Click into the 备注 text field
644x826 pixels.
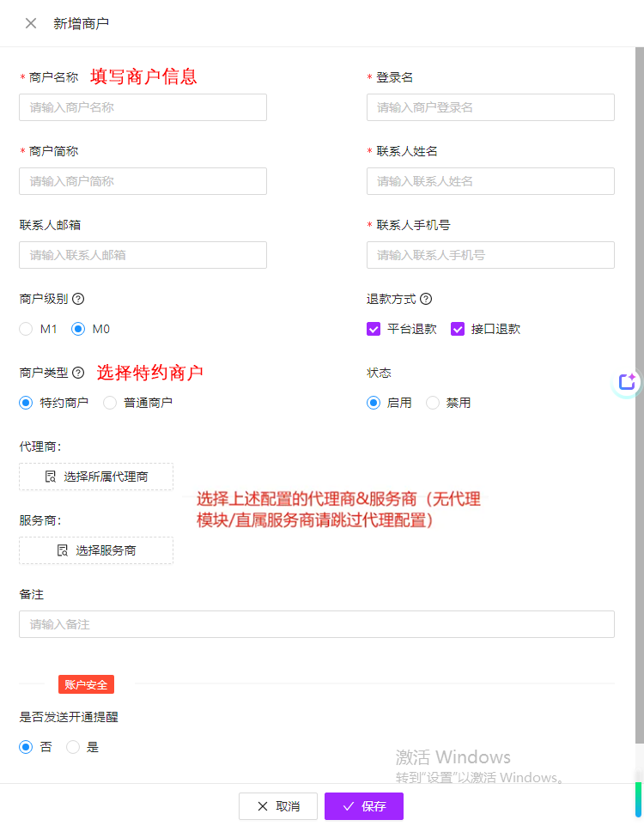(x=316, y=624)
